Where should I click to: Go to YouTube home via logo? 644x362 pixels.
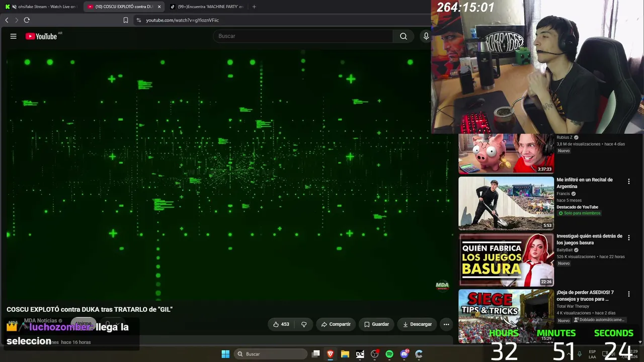(x=42, y=36)
